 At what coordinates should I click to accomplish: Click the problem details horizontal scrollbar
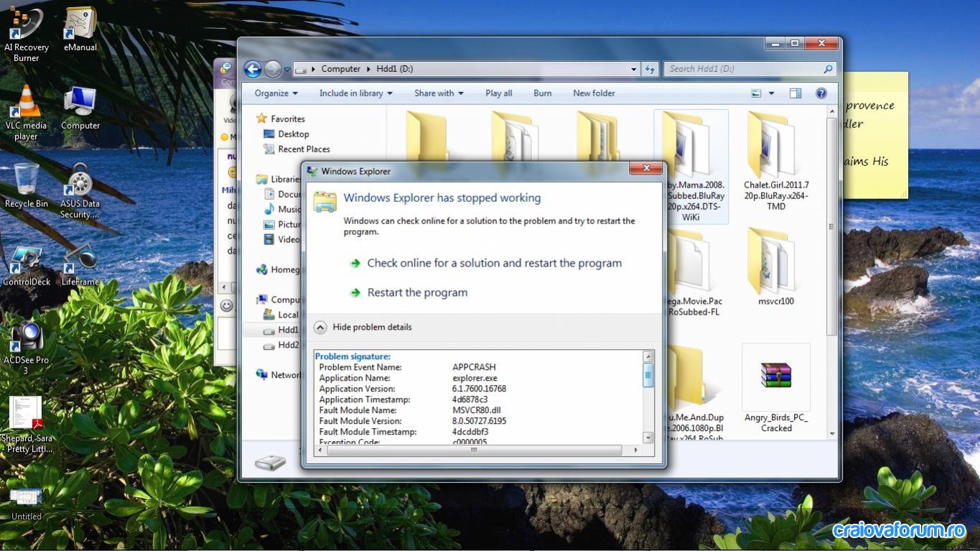pos(474,450)
